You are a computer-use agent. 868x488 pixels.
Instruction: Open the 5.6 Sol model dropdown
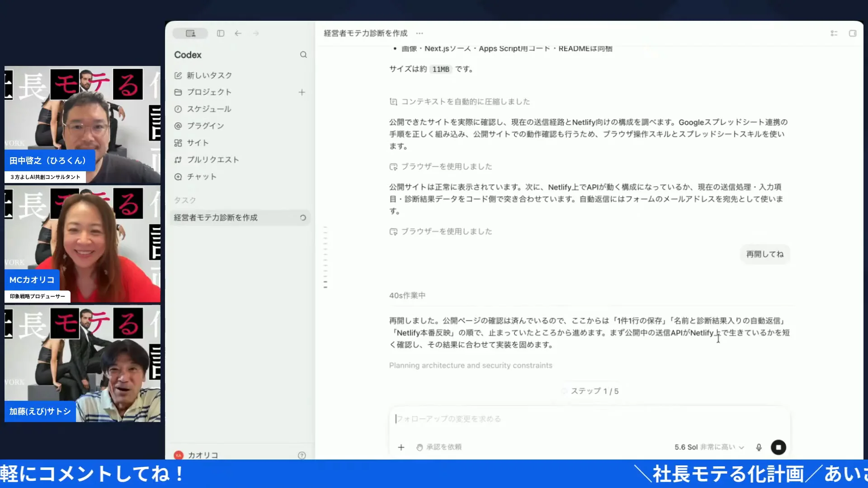(709, 447)
